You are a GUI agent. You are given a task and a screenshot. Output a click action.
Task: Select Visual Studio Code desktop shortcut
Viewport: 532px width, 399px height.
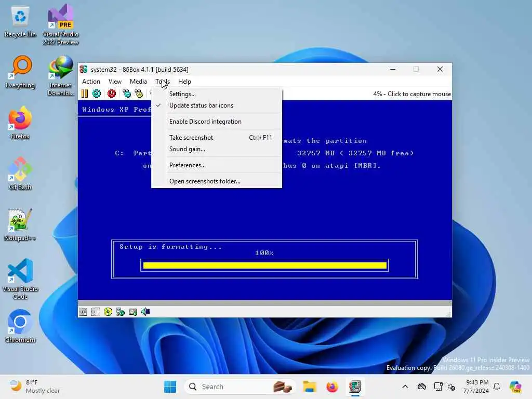point(20,279)
